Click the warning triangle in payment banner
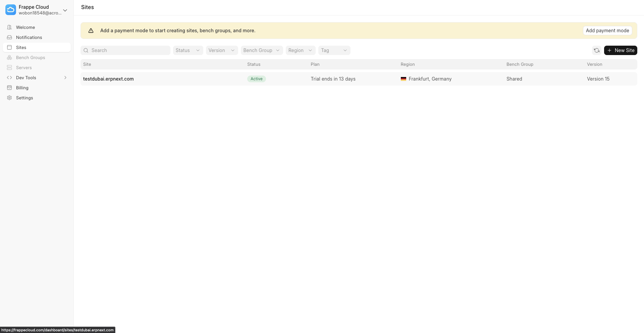Screen dimensions: 644x333 (x=91, y=31)
